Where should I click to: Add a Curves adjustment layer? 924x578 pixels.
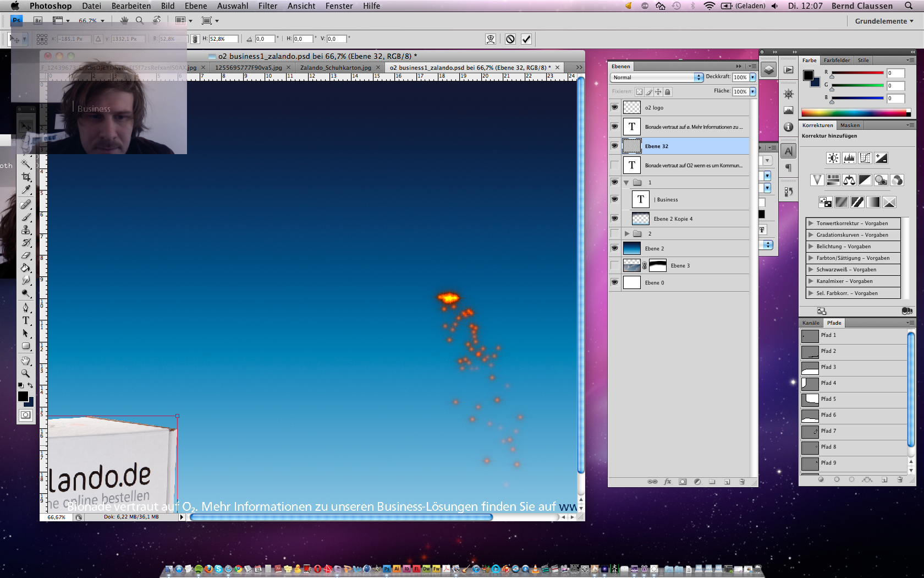point(865,159)
